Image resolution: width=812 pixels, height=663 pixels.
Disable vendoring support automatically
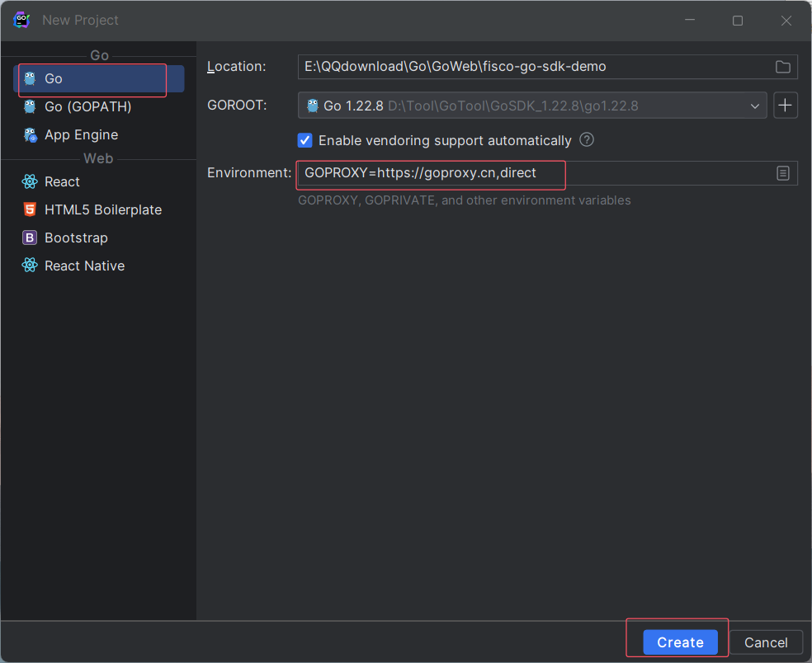pos(304,140)
